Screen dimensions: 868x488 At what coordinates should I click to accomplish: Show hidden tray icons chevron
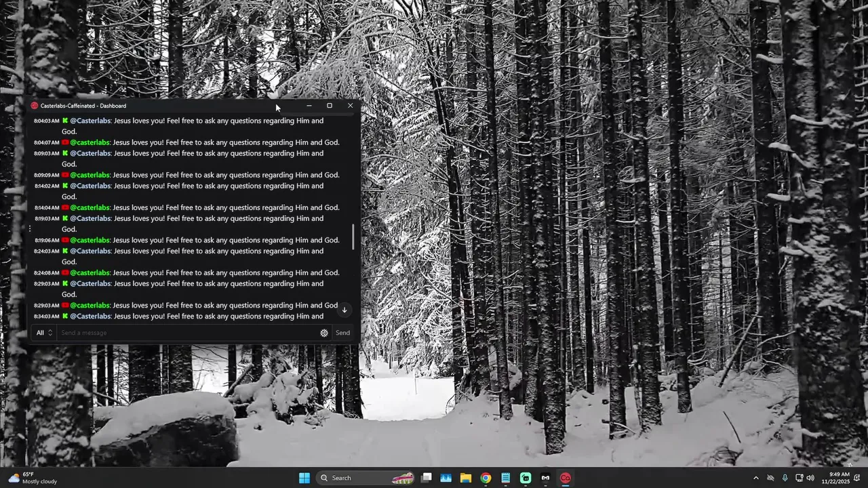click(x=756, y=478)
